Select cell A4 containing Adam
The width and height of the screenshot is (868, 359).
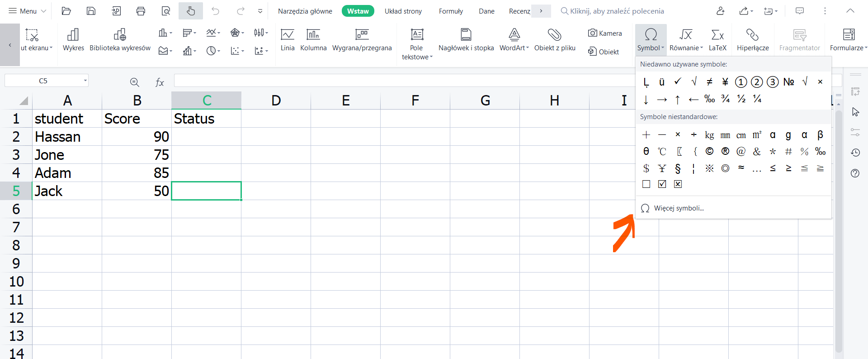pyautogui.click(x=67, y=173)
